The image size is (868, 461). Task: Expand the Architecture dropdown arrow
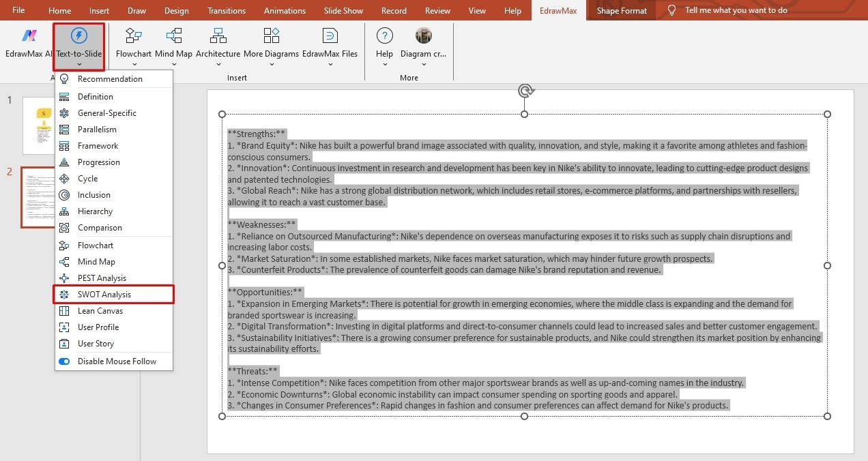(x=218, y=65)
